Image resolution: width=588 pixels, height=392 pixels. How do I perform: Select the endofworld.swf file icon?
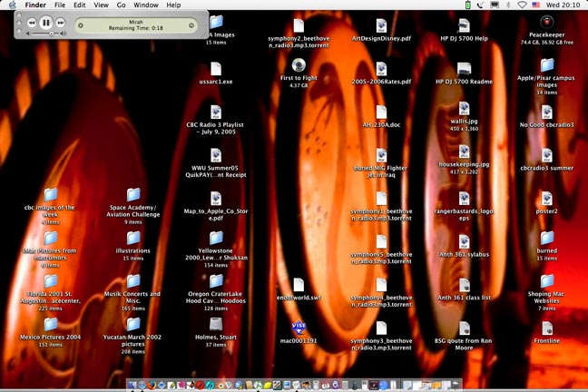(x=299, y=285)
